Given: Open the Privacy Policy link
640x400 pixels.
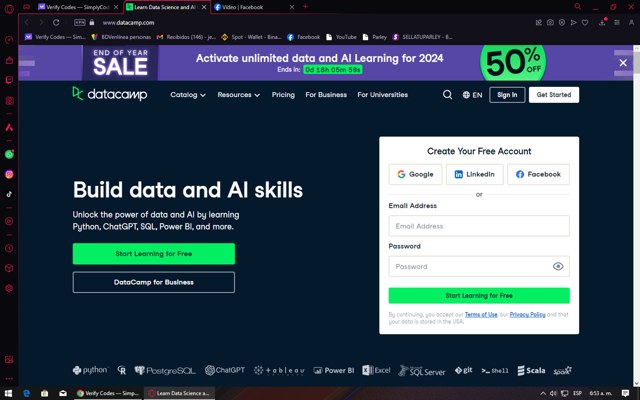Looking at the screenshot, I should click(527, 314).
